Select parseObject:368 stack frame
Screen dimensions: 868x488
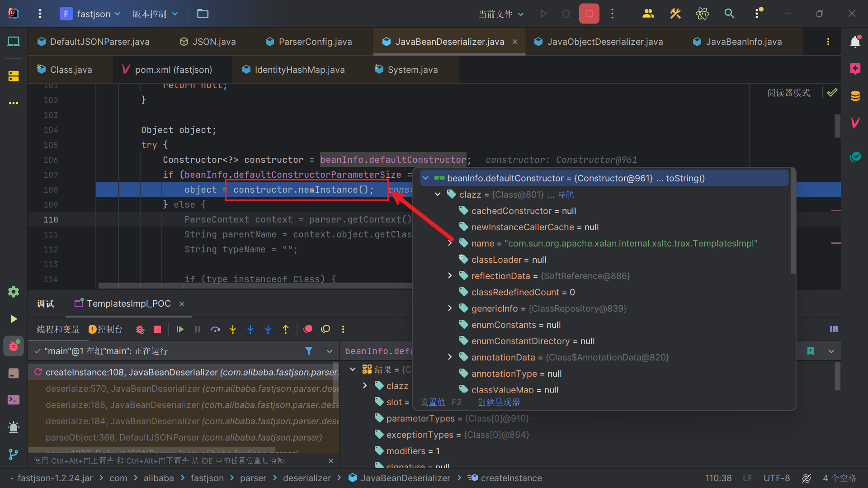click(183, 437)
